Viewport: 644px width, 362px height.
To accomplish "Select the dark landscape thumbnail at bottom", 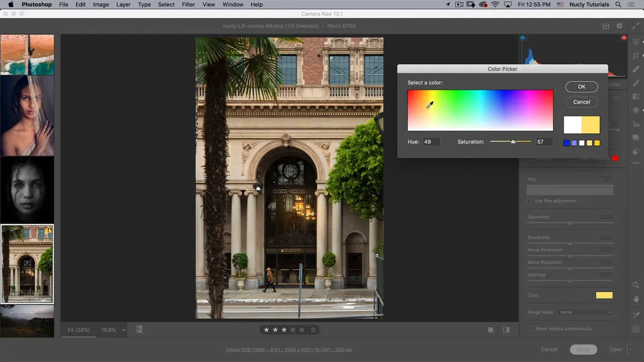I will (x=27, y=321).
